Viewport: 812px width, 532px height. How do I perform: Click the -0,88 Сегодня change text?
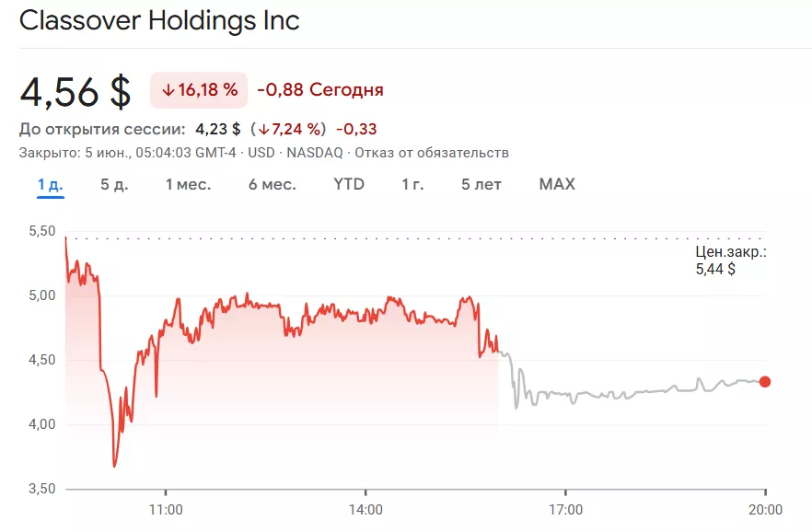click(x=320, y=90)
